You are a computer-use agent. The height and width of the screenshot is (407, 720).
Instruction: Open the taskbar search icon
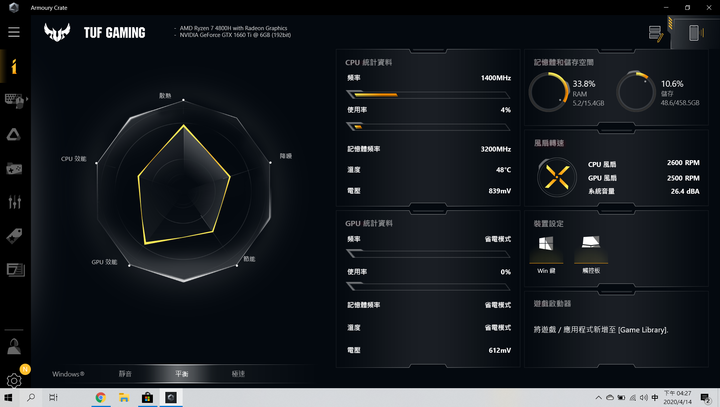pyautogui.click(x=31, y=397)
